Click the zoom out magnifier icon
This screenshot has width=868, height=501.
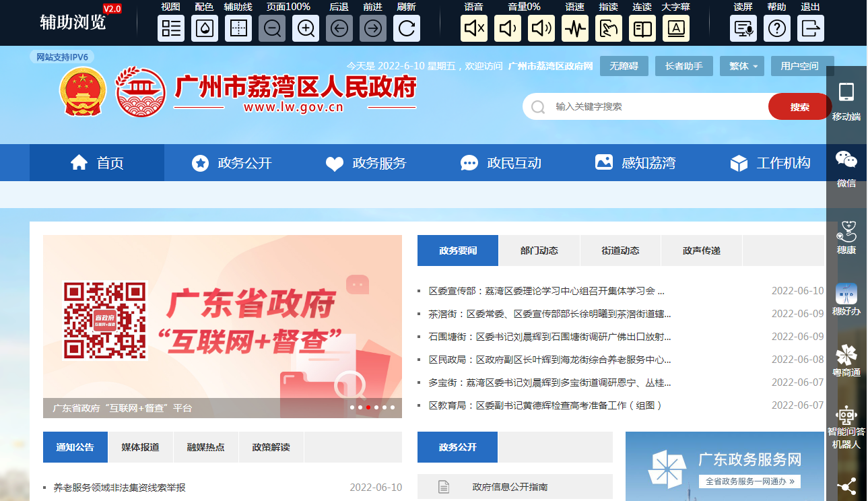coord(272,29)
